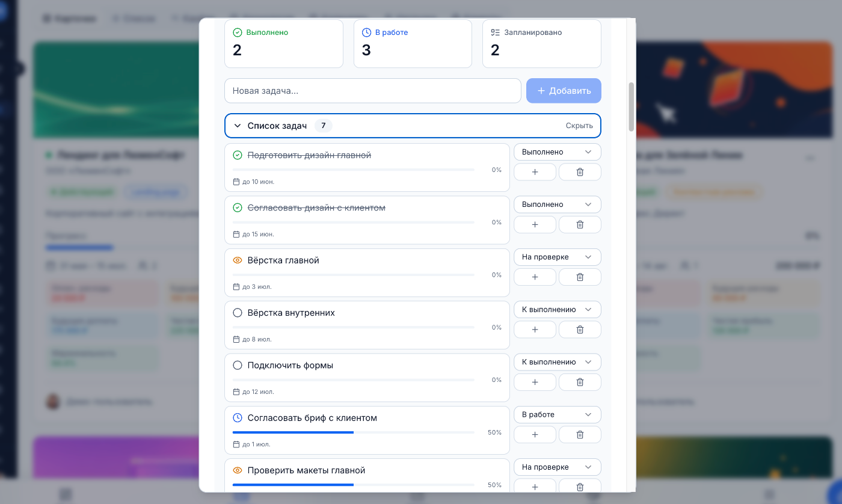The width and height of the screenshot is (842, 504).
Task: Click trash icon for Согласовать дизайн с клиентом
Action: (580, 224)
